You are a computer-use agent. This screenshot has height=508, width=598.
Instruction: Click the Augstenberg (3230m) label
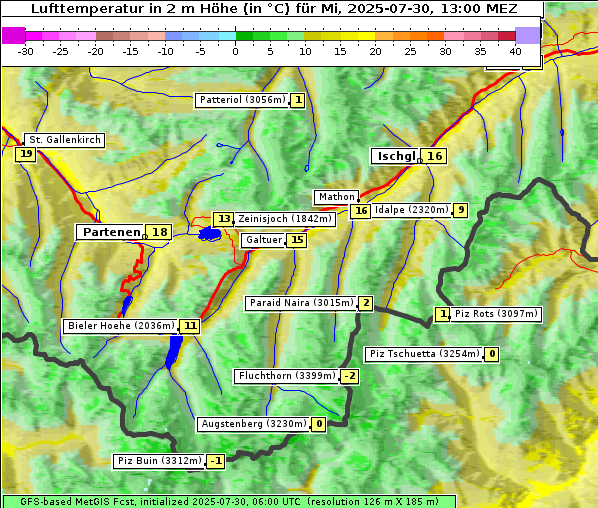coord(254,424)
